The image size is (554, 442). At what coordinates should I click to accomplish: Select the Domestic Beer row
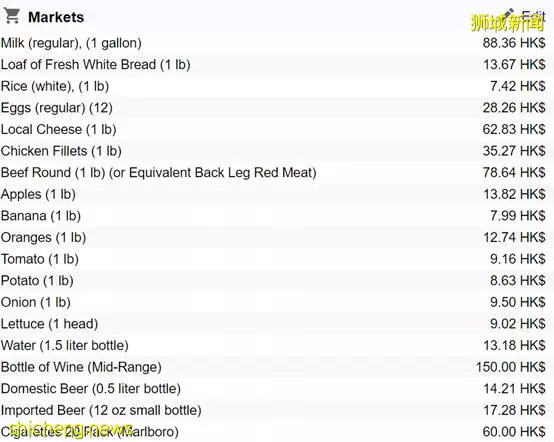277,389
